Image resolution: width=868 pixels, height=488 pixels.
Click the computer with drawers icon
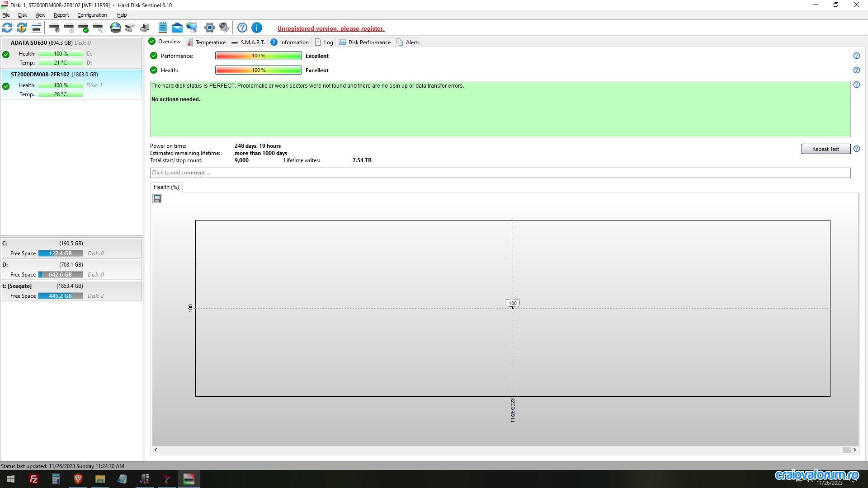(x=145, y=28)
